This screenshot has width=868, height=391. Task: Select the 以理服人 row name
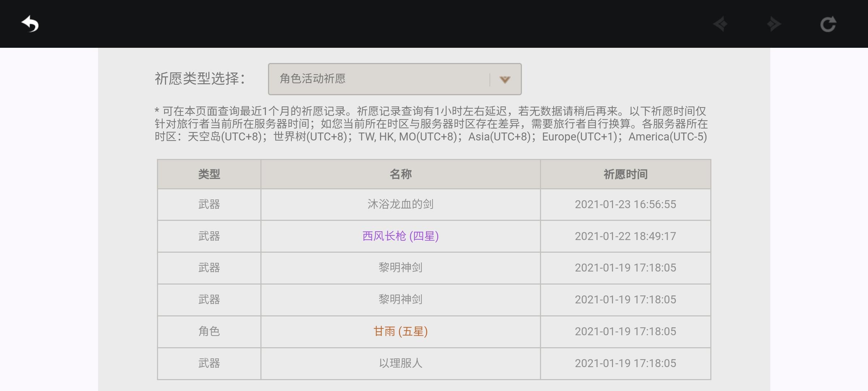pyautogui.click(x=400, y=363)
